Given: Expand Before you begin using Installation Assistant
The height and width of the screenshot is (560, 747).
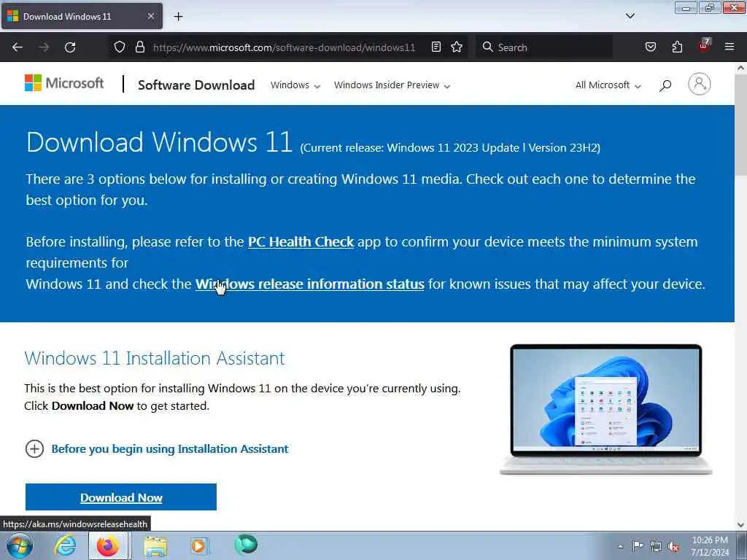Looking at the screenshot, I should 157,449.
